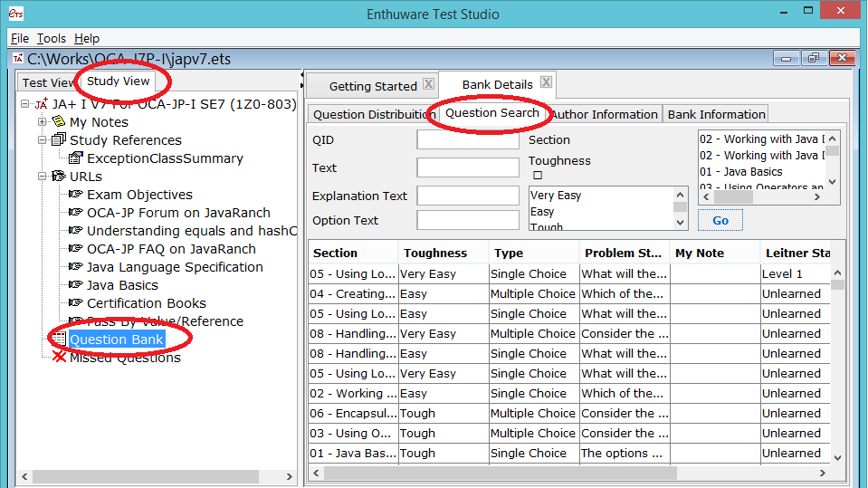Image resolution: width=868 pixels, height=488 pixels.
Task: Focus the Explanation Text input field
Action: 468,196
